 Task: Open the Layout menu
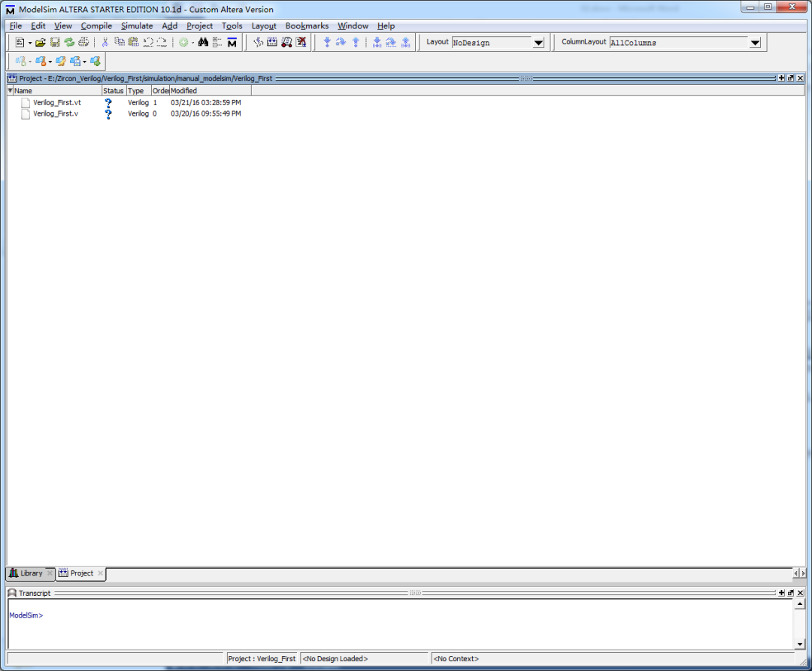[x=264, y=26]
